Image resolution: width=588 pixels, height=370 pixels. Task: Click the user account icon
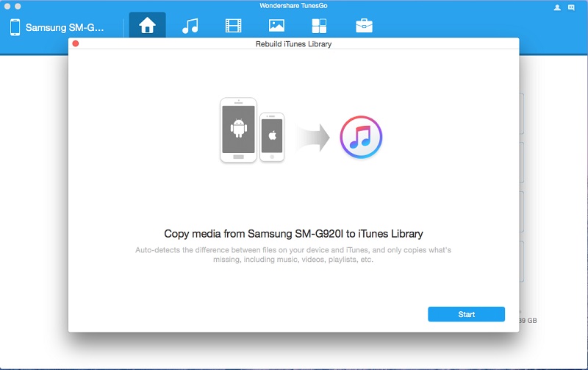click(557, 8)
